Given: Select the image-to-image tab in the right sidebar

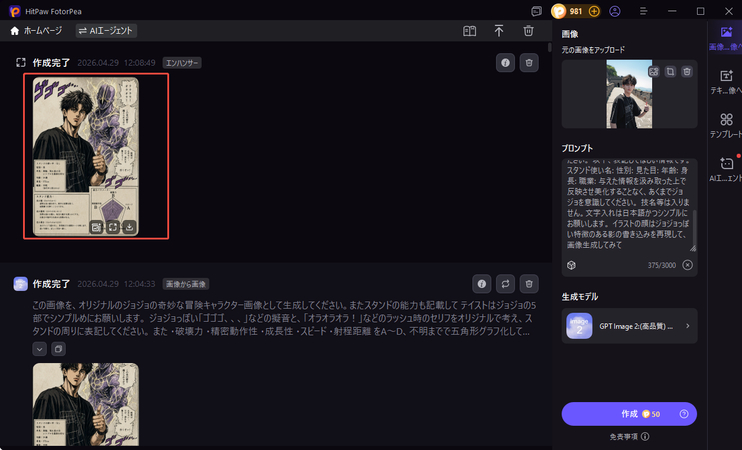Looking at the screenshot, I should (726, 38).
